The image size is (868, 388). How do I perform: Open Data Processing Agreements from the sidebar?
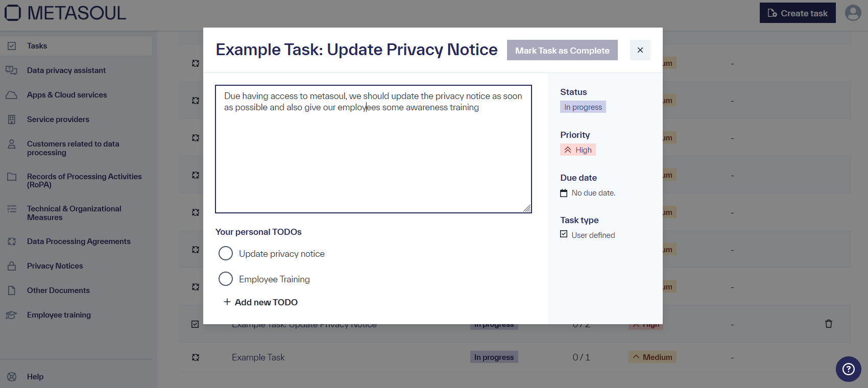click(x=79, y=241)
